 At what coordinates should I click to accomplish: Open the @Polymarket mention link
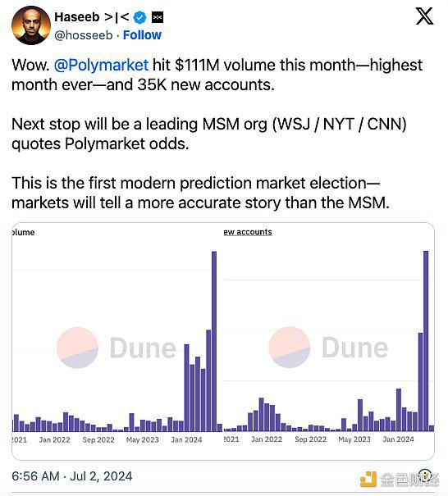pyautogui.click(x=101, y=65)
